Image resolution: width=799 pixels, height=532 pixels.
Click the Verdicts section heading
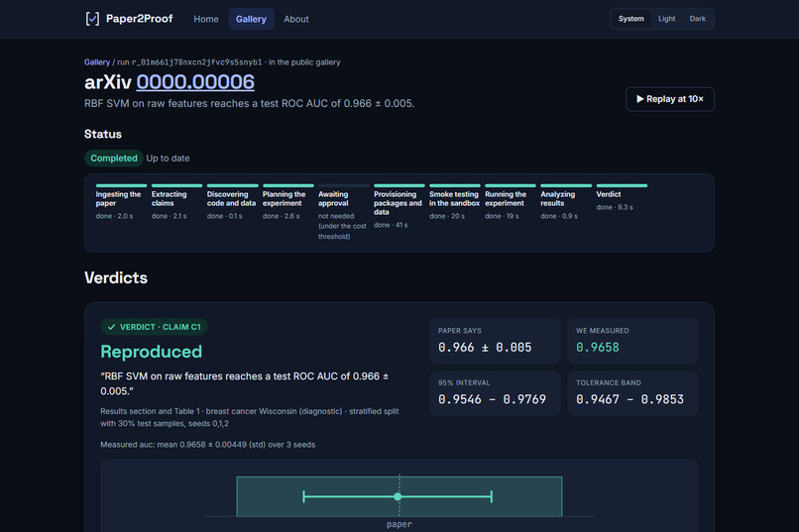[x=116, y=278]
